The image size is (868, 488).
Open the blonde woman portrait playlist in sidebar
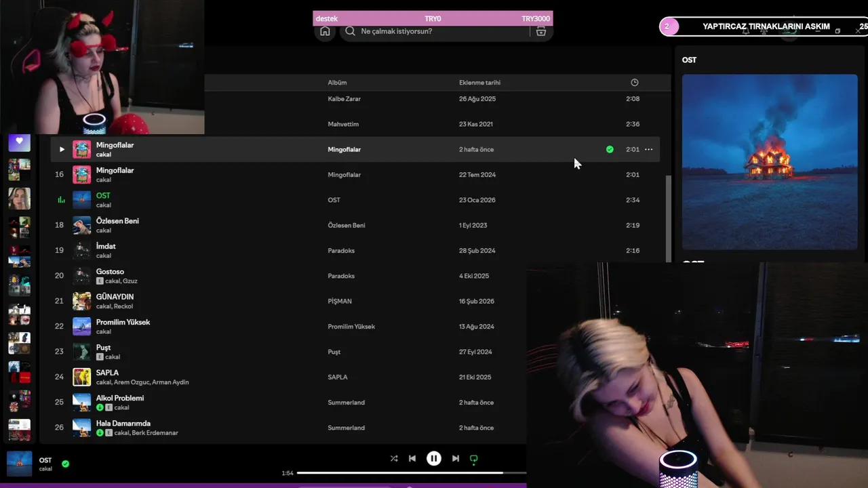click(19, 199)
